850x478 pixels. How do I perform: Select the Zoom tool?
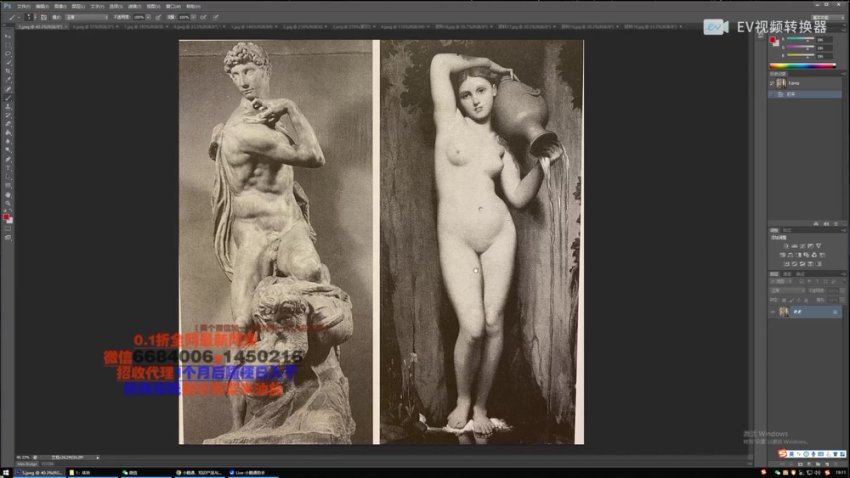(x=8, y=202)
